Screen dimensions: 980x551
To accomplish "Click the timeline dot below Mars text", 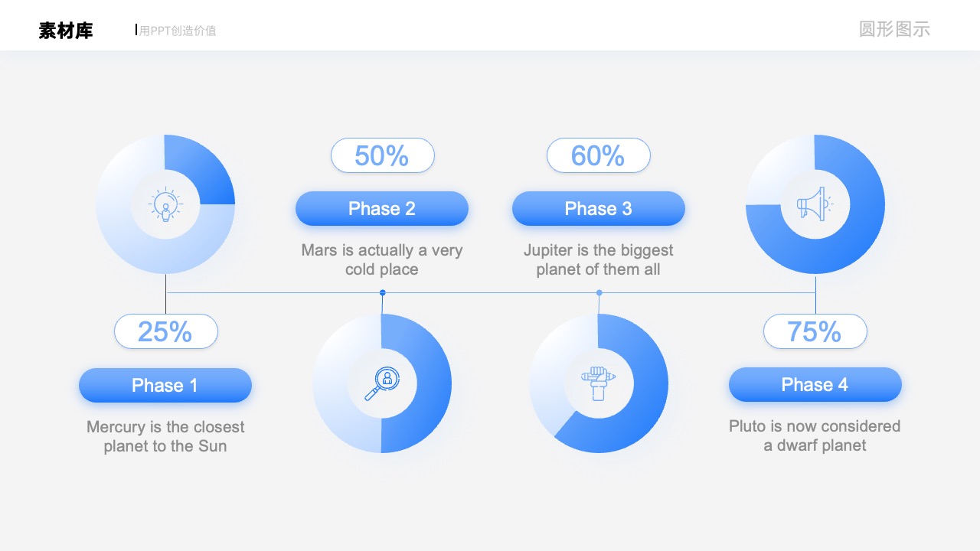I will [383, 292].
